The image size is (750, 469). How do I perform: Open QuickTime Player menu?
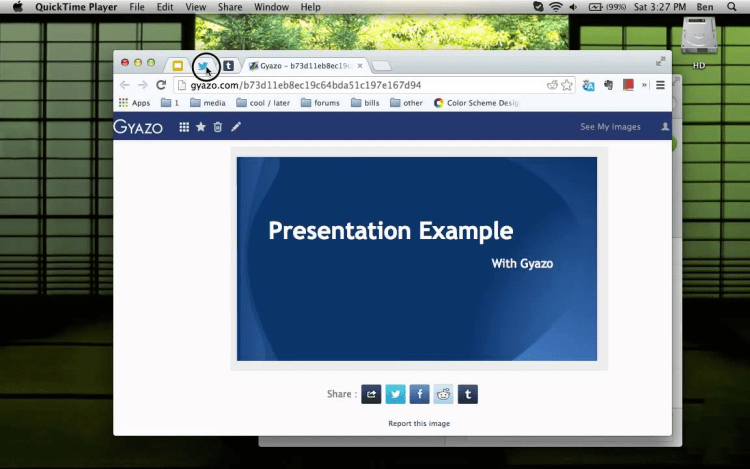pos(76,7)
